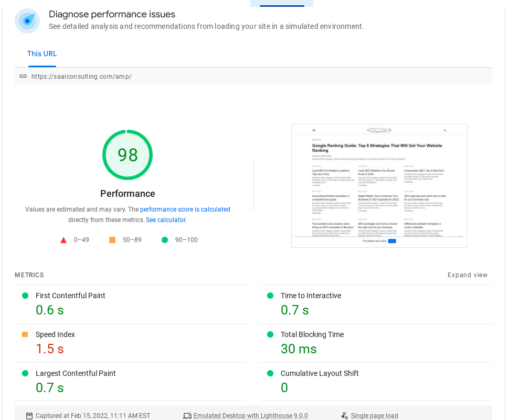The width and height of the screenshot is (520, 420).
Task: Click the red triangle 0–49 legend icon
Action: 63,240
